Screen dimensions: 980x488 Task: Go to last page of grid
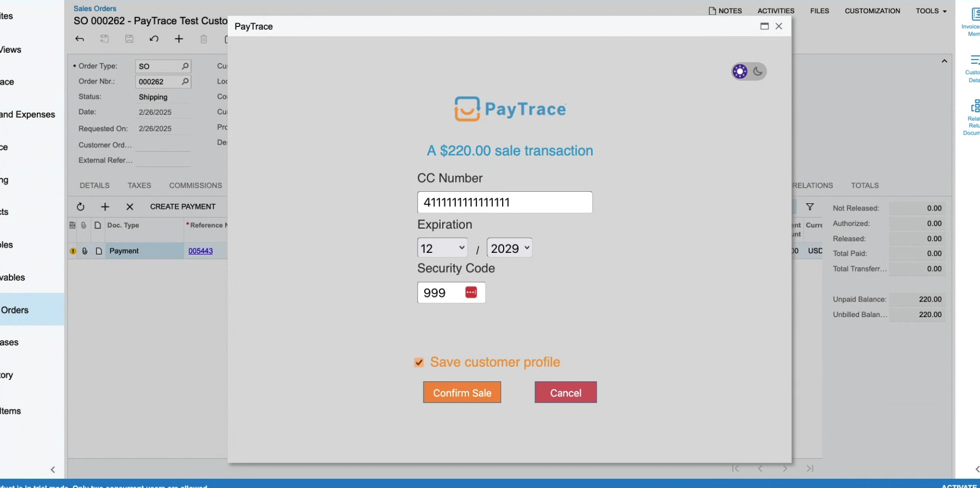(x=810, y=469)
